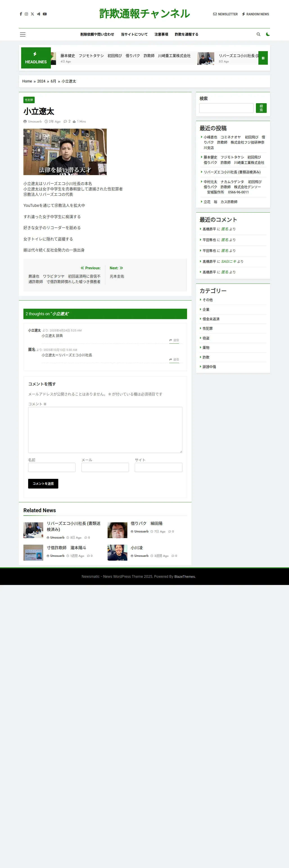Go to Next post 光本圭佑

click(117, 276)
